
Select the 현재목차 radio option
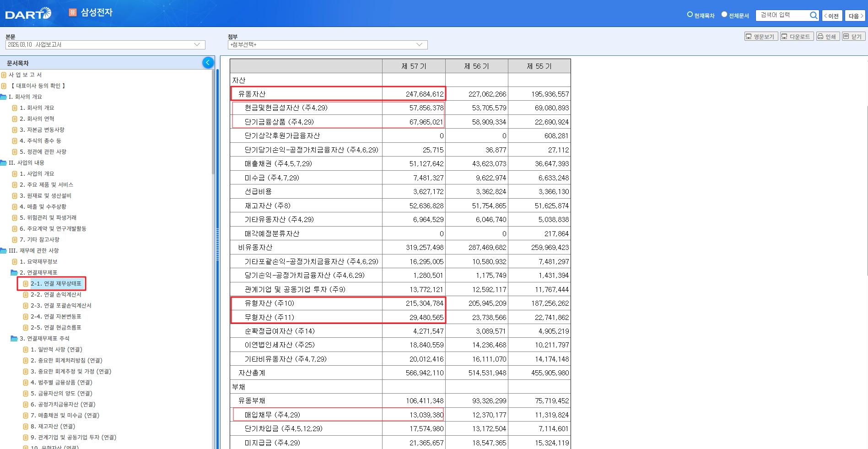click(x=690, y=15)
